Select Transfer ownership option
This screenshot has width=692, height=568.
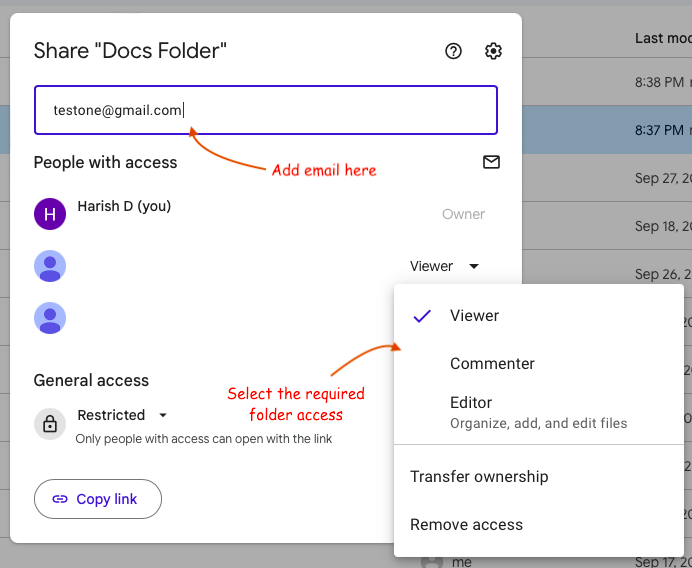pyautogui.click(x=538, y=477)
